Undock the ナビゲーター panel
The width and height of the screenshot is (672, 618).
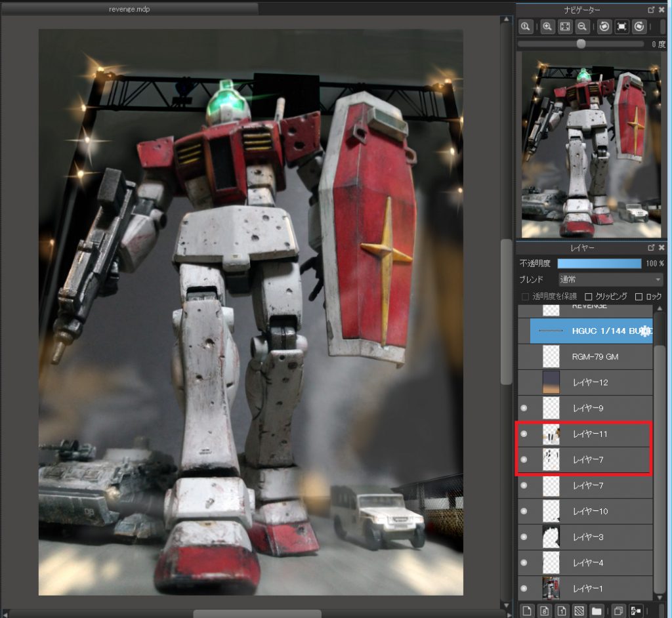coord(651,10)
